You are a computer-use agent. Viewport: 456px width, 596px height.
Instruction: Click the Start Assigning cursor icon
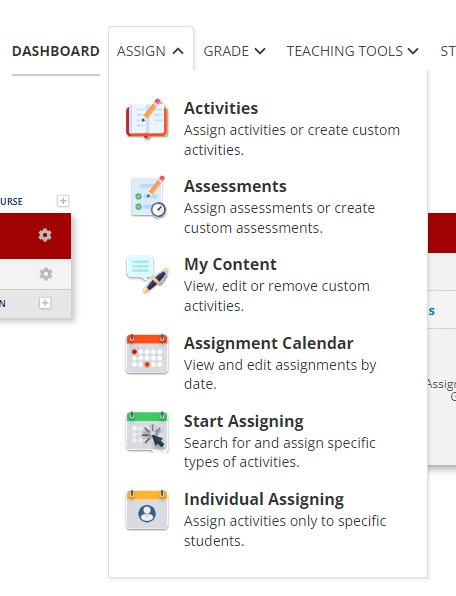[147, 432]
